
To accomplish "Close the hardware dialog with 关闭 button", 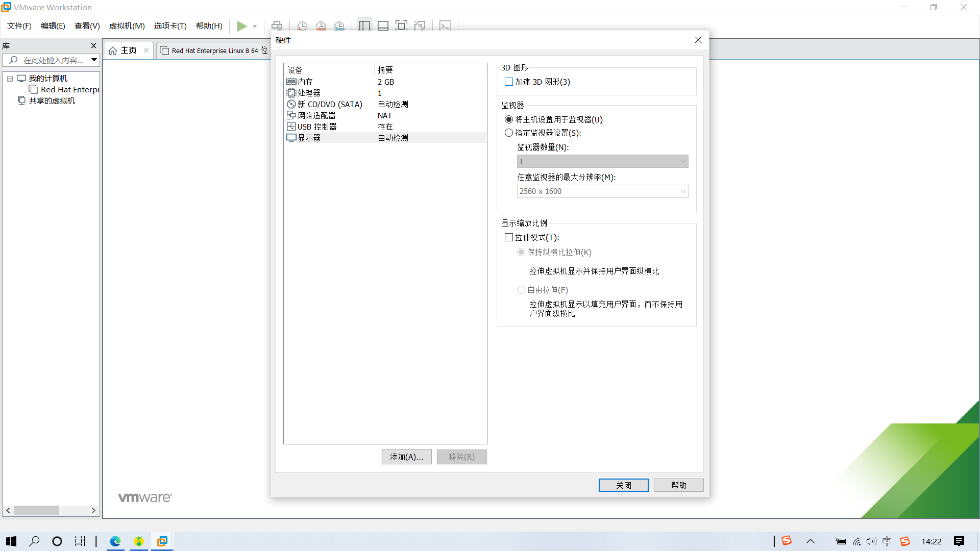I will click(x=623, y=485).
